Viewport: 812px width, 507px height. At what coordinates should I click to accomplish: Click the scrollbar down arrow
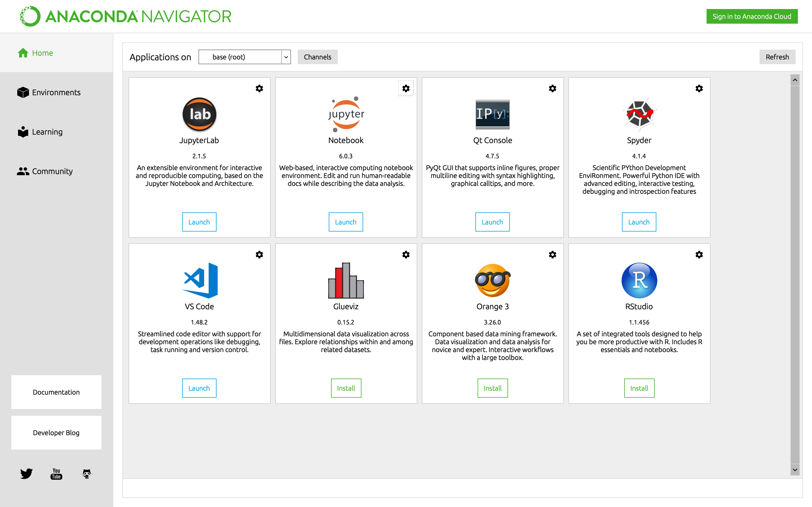coord(795,470)
